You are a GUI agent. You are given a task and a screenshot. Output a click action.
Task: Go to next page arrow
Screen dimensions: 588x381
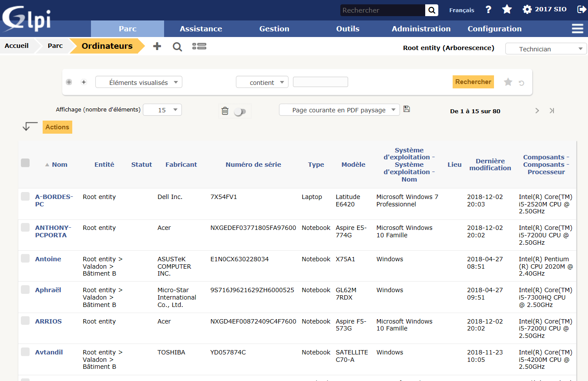537,111
